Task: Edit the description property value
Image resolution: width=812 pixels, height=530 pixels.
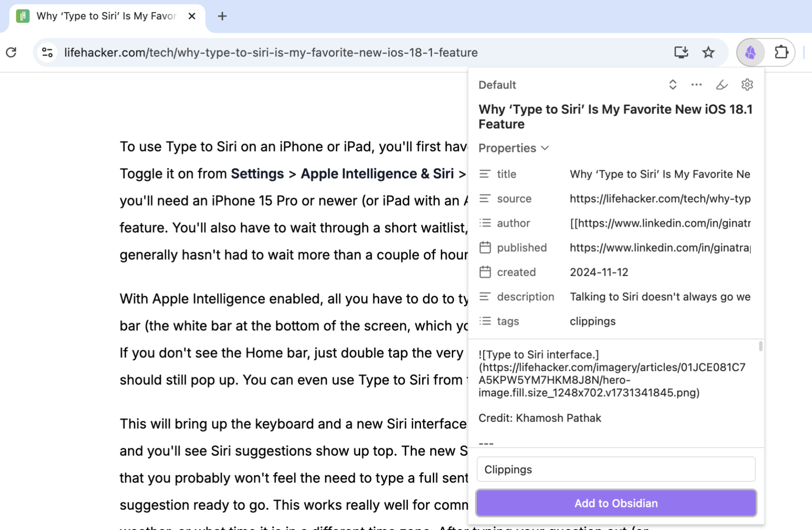Action: [660, 296]
